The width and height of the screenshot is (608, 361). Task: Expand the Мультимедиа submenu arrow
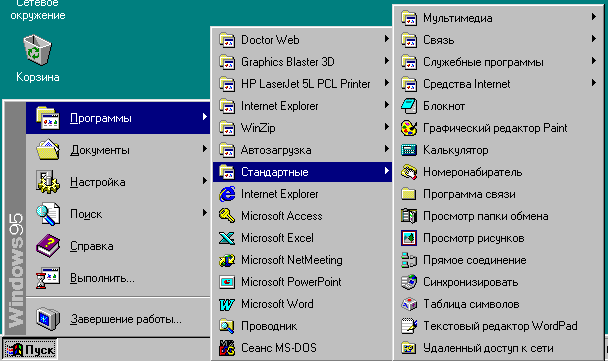tap(594, 17)
